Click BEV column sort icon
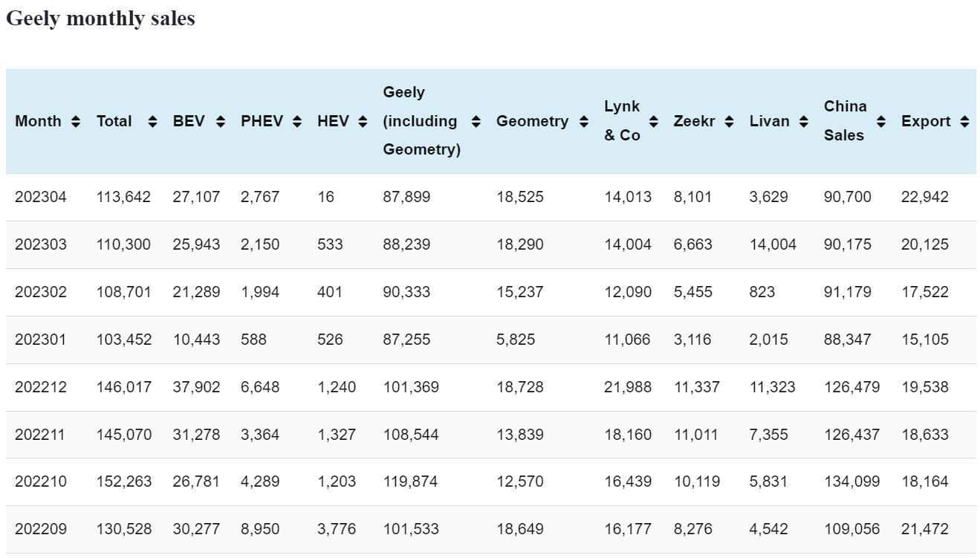The width and height of the screenshot is (980, 558). point(221,121)
